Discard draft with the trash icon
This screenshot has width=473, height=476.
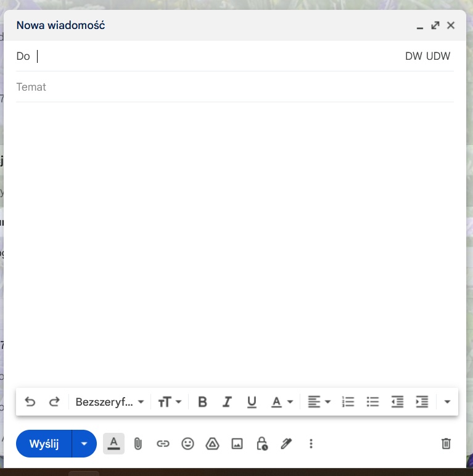[446, 443]
